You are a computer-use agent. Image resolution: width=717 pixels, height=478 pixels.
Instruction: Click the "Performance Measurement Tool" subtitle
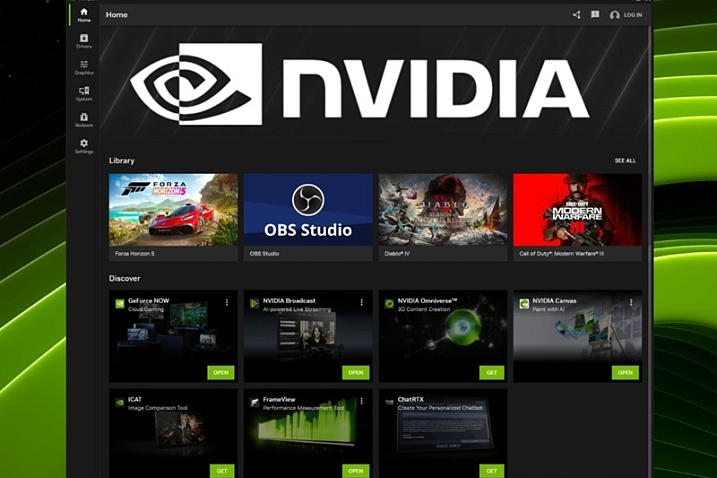(303, 408)
